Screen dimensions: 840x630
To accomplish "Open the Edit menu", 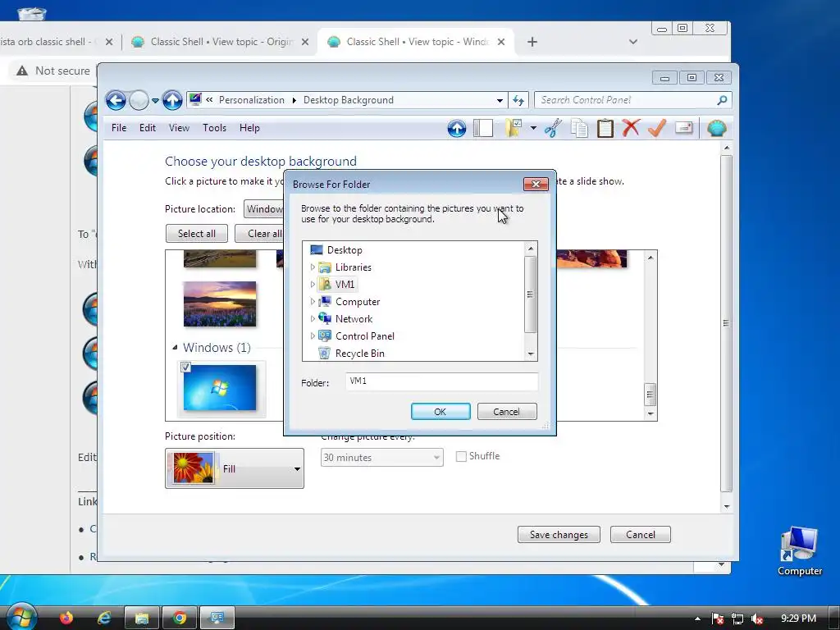I will click(x=148, y=128).
